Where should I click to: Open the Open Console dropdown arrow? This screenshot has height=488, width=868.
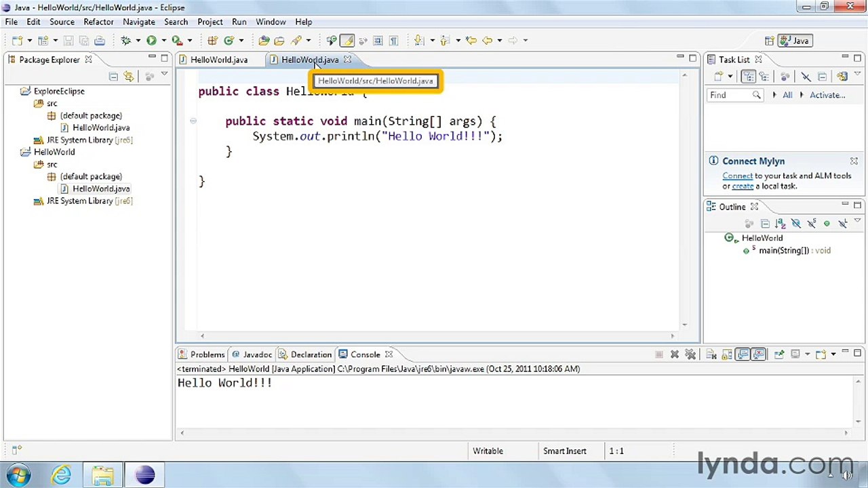pyautogui.click(x=833, y=354)
